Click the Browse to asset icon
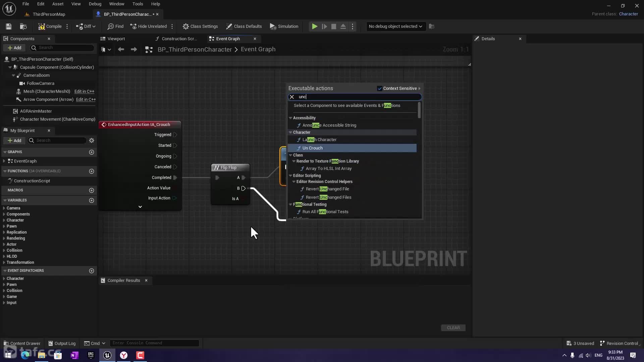 point(23,26)
